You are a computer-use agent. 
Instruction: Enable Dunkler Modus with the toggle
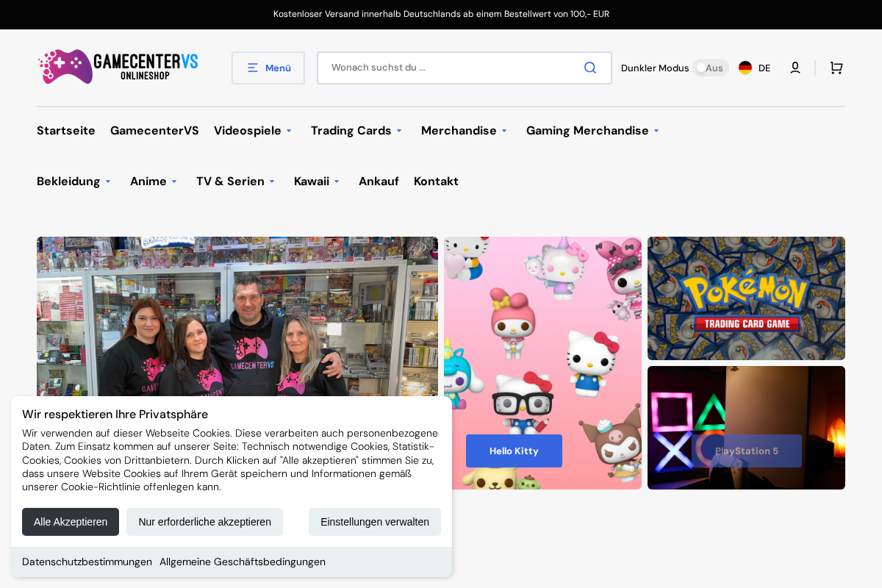click(x=710, y=68)
